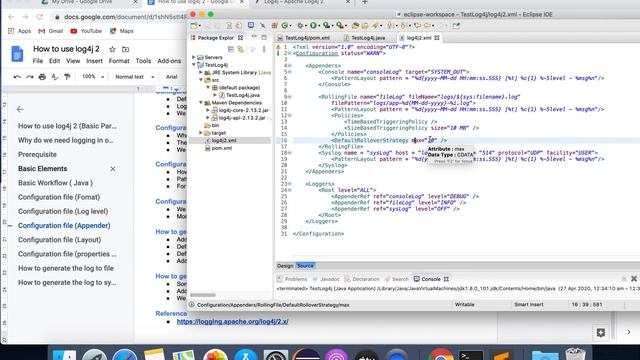Click the Package Explorer horizontal scrollbar
This screenshot has height=360, width=640.
[203, 295]
